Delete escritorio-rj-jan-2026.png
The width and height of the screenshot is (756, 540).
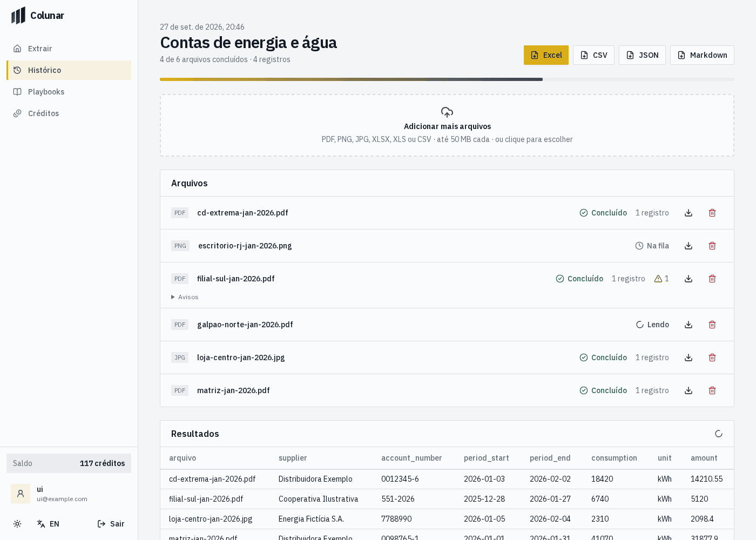[712, 246]
